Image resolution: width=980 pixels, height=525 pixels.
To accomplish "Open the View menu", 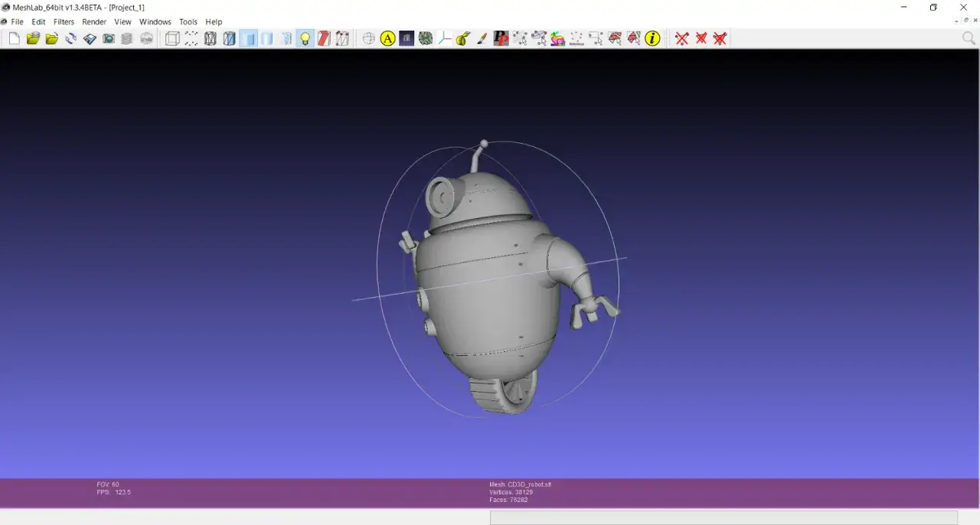I will coord(122,22).
